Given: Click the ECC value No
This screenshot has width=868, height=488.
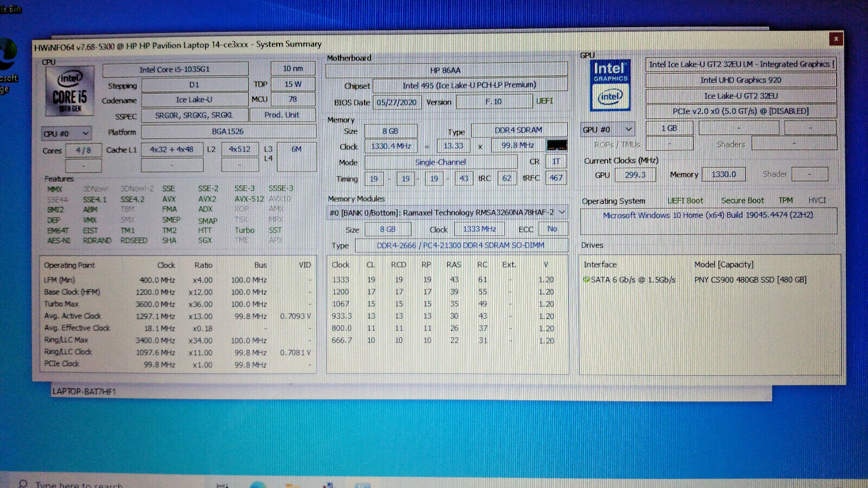Looking at the screenshot, I should pyautogui.click(x=552, y=229).
